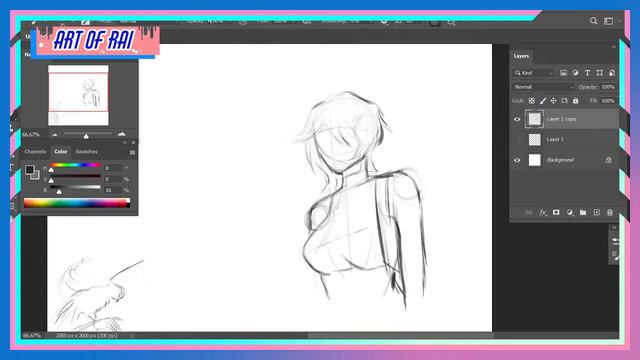
Task: Click the 66.67% zoom field in the status bar
Action: [32, 336]
